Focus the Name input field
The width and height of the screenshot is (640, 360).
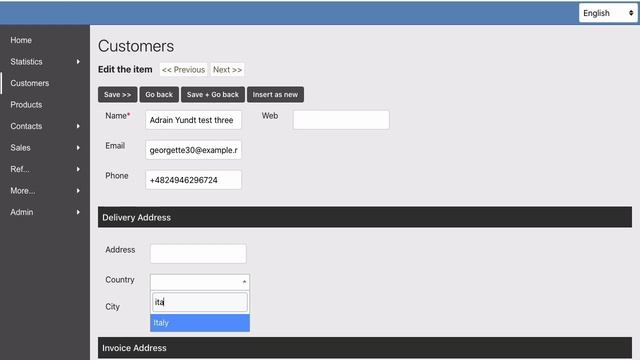pos(193,120)
